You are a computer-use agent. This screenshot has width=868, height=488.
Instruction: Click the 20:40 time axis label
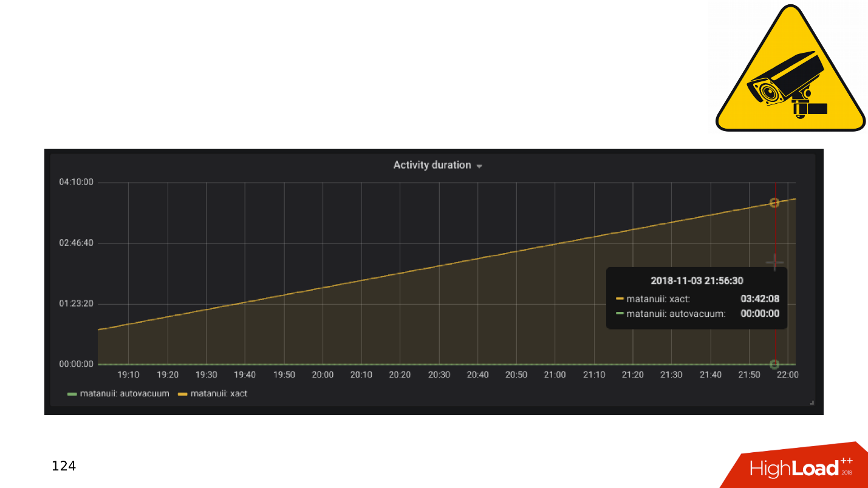pos(478,374)
